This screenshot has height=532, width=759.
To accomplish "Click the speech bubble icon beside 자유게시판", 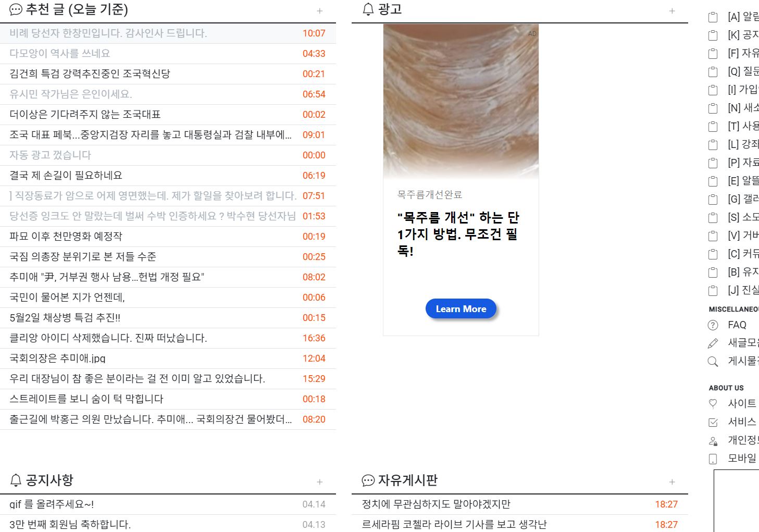I will click(x=368, y=480).
